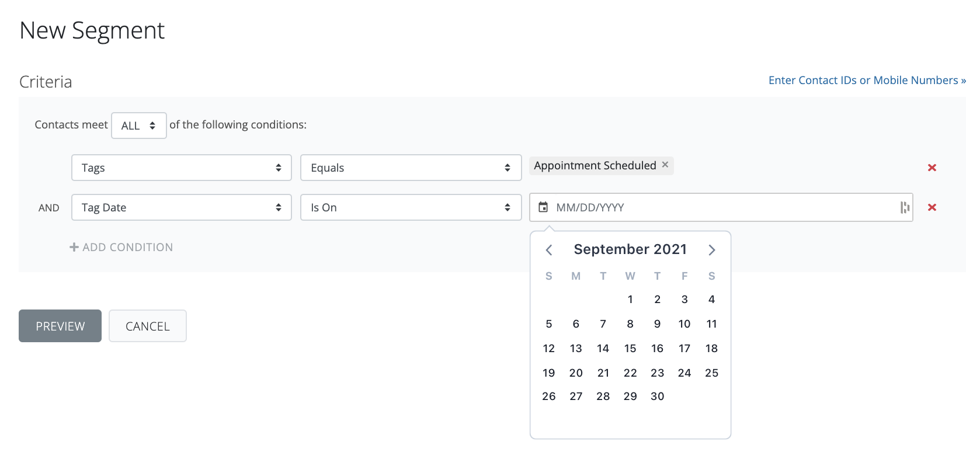980x459 pixels.
Task: Click the plus icon to add condition
Action: point(74,247)
